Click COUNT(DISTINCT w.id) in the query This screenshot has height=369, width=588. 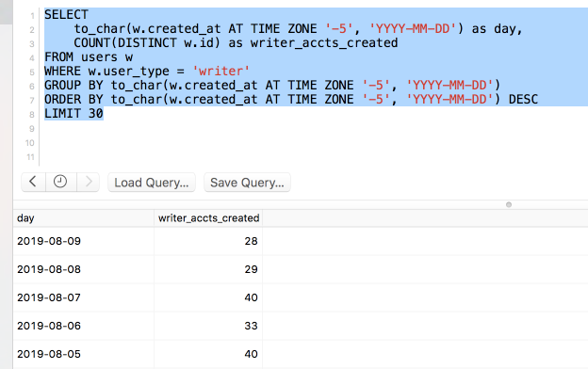(147, 42)
